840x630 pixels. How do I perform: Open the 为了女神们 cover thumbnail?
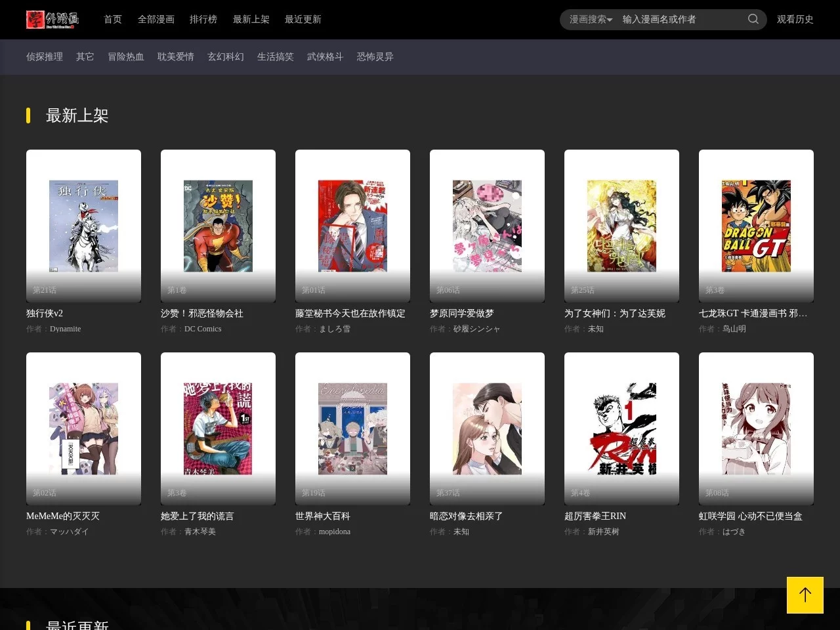coord(621,226)
